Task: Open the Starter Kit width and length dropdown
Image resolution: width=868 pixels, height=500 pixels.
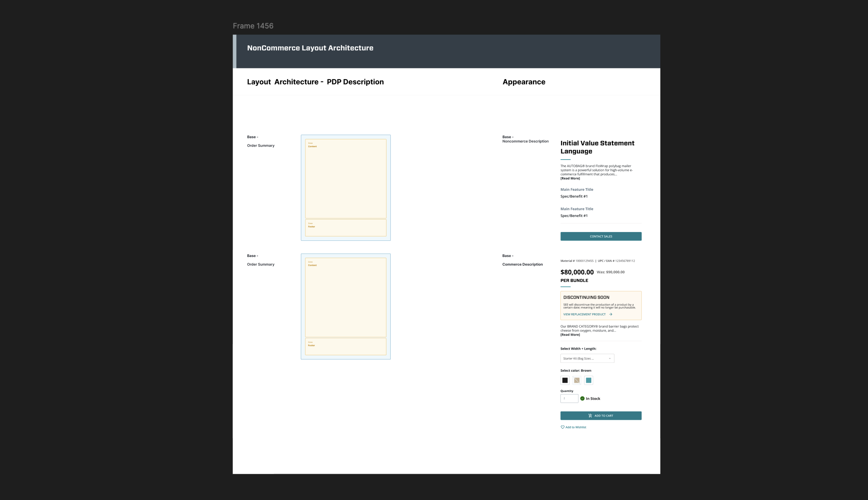Action: click(587, 358)
